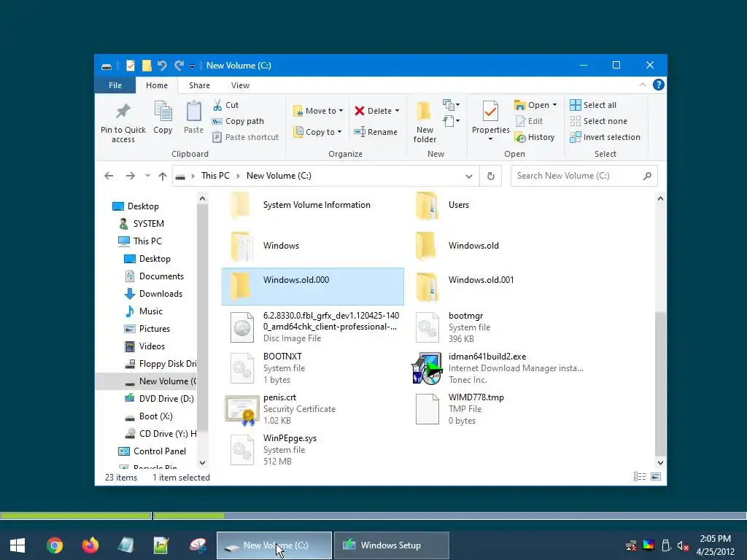Switch to Details view icon in status bar
Image resolution: width=747 pixels, height=560 pixels.
pos(640,477)
